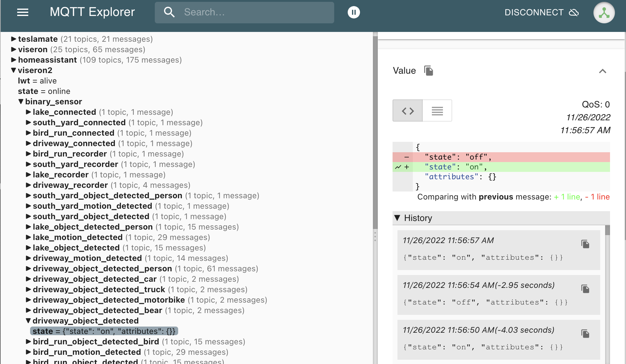Click the DISCONNECT button
This screenshot has width=626, height=364.
(542, 12)
